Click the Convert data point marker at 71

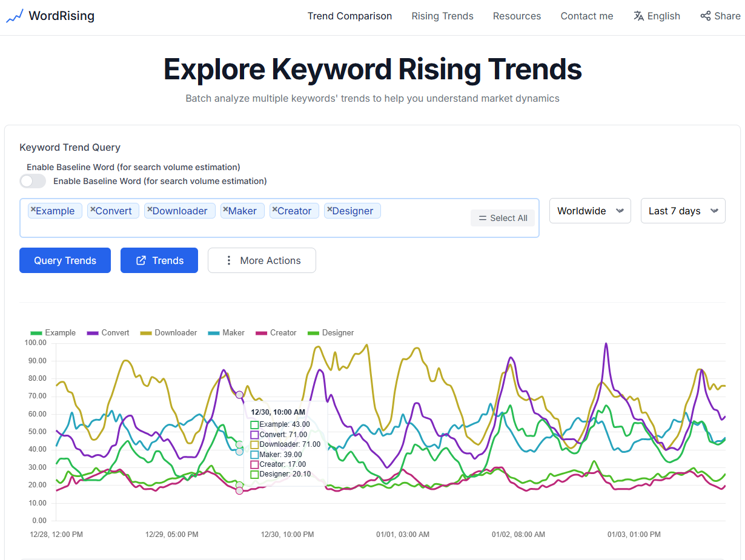(239, 395)
